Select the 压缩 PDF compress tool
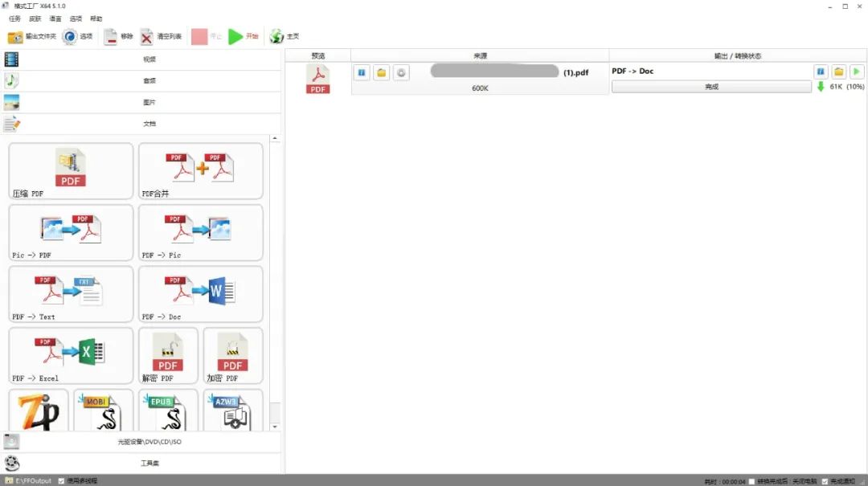868x486 pixels. pyautogui.click(x=71, y=171)
